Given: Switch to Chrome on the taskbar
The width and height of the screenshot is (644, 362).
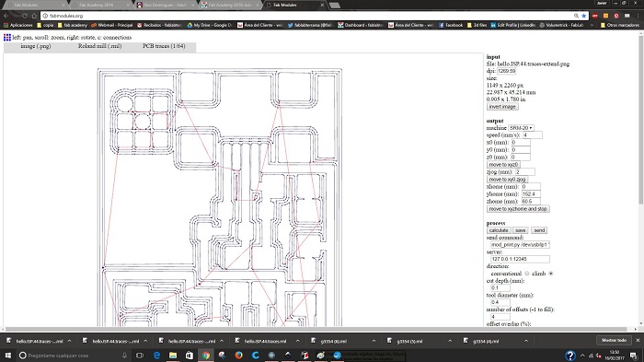Looking at the screenshot, I should point(206,355).
